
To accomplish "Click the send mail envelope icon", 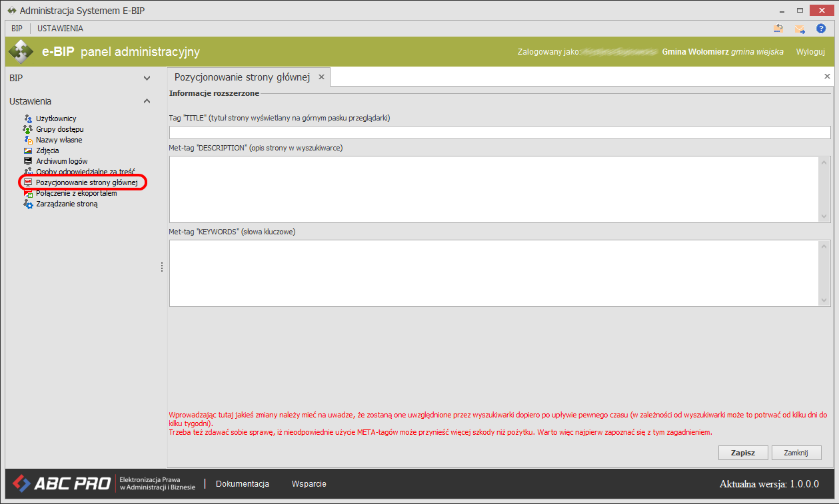I will click(799, 29).
